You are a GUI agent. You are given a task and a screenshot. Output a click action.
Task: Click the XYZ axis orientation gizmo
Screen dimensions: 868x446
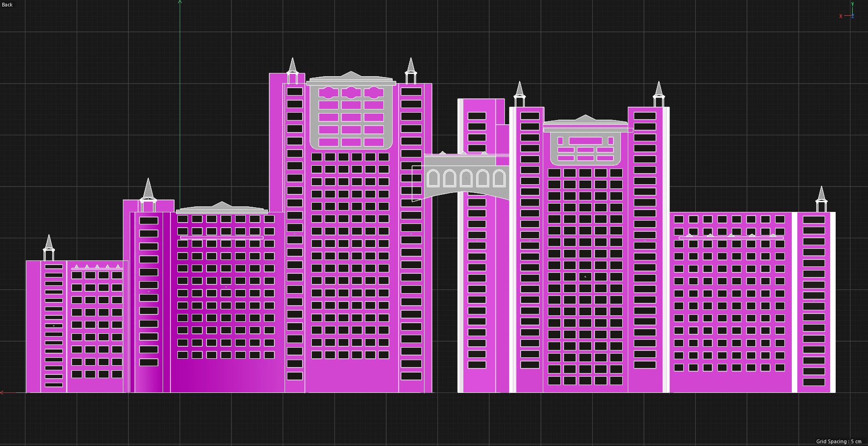pos(847,11)
